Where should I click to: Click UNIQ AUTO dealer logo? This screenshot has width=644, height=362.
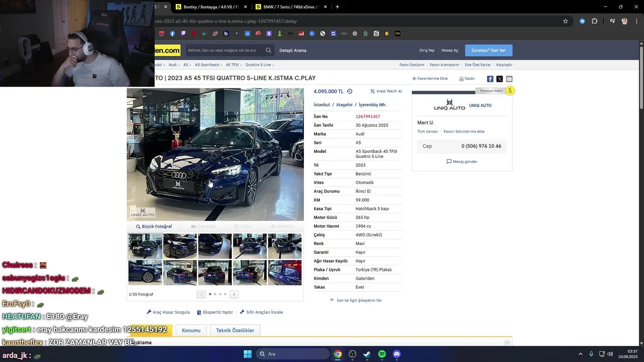pyautogui.click(x=449, y=105)
